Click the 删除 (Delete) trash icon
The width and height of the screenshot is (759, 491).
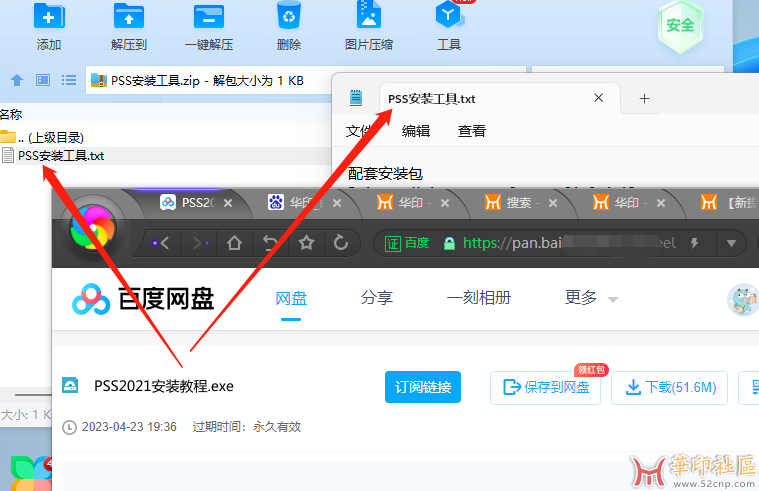tap(289, 15)
